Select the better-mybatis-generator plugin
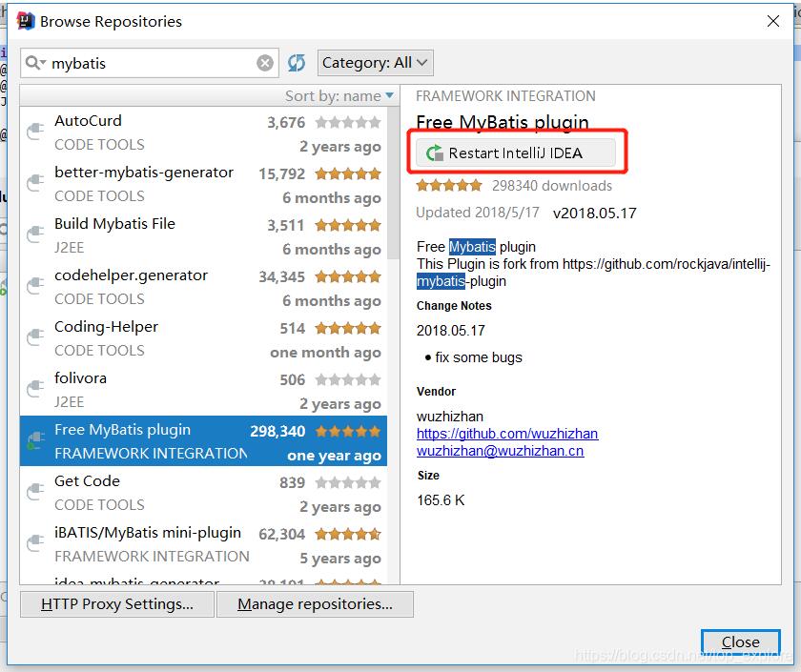 click(203, 184)
